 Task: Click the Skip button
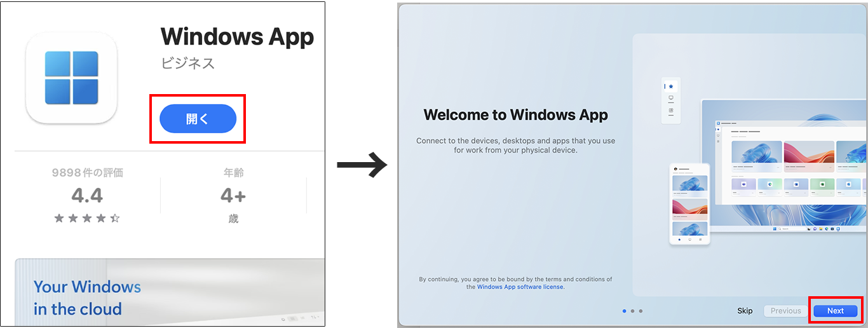tap(745, 311)
